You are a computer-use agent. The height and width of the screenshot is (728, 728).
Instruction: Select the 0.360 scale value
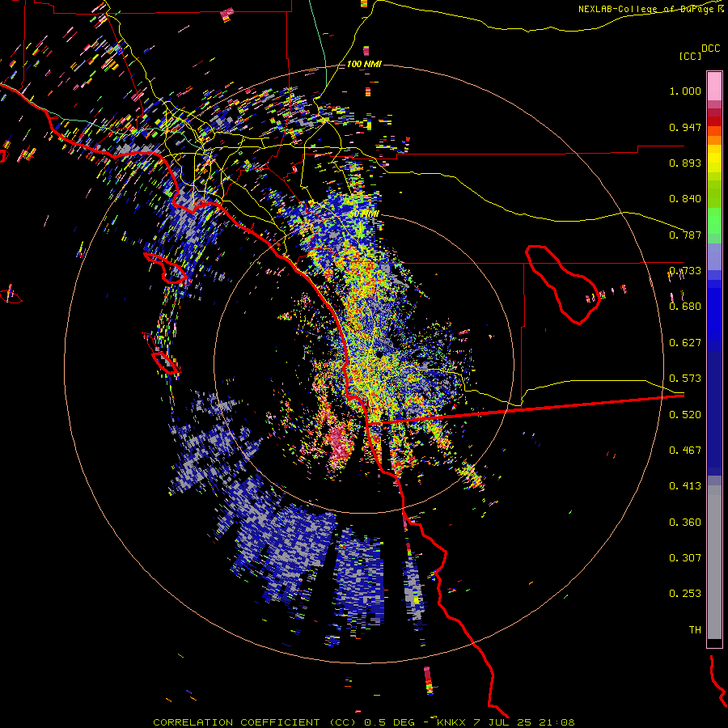click(685, 523)
